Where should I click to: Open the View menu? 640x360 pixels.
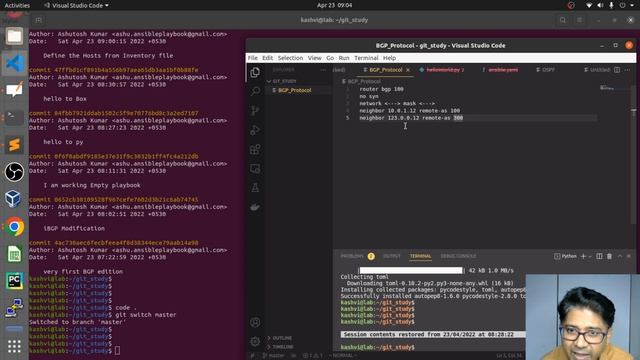[314, 58]
